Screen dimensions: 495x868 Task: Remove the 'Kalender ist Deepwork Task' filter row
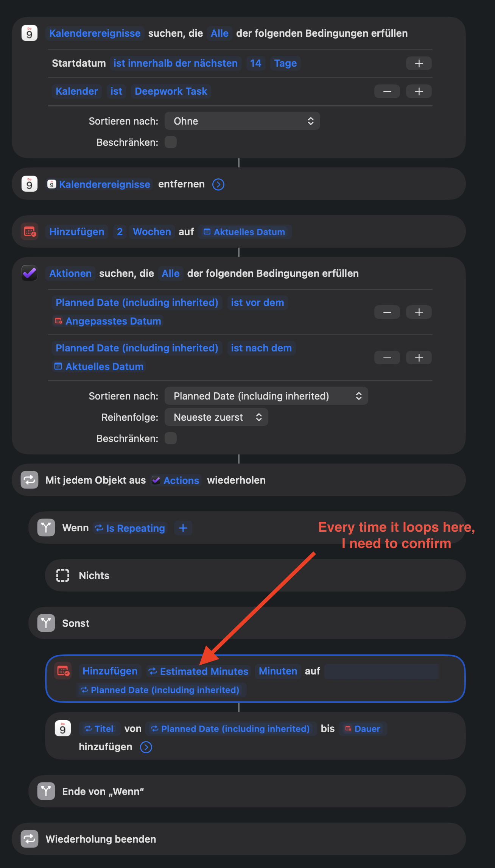pyautogui.click(x=387, y=91)
